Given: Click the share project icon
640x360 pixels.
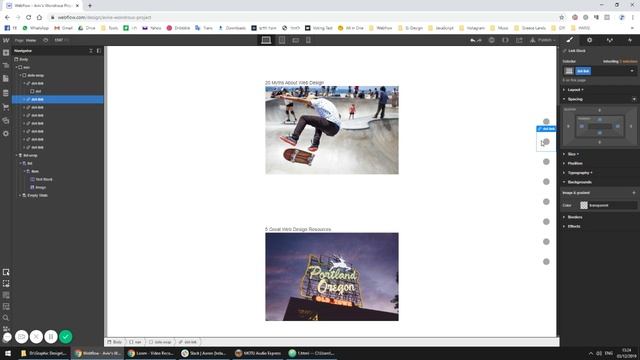Looking at the screenshot, I should click(519, 40).
